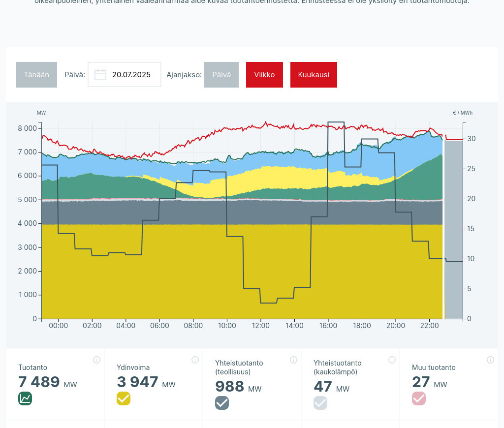Open info icon for Yhteistuotanto (kaukolämpö)

(x=392, y=360)
